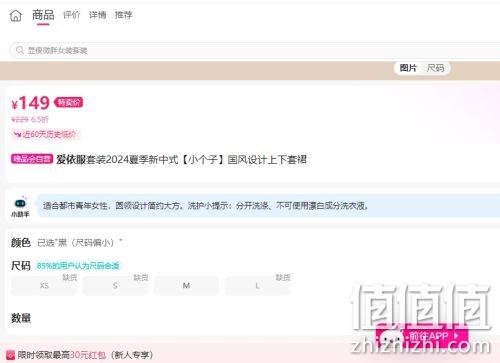This screenshot has width=500, height=363.
Task: Open the 爱依服 product title
Action: pos(181,160)
